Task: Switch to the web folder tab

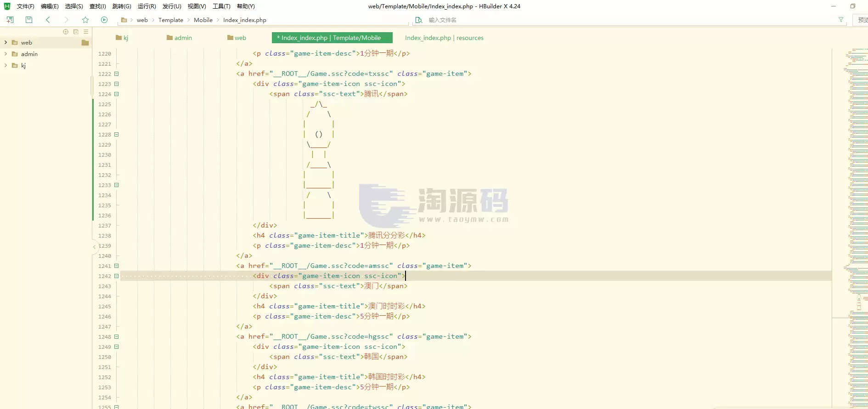Action: point(237,38)
